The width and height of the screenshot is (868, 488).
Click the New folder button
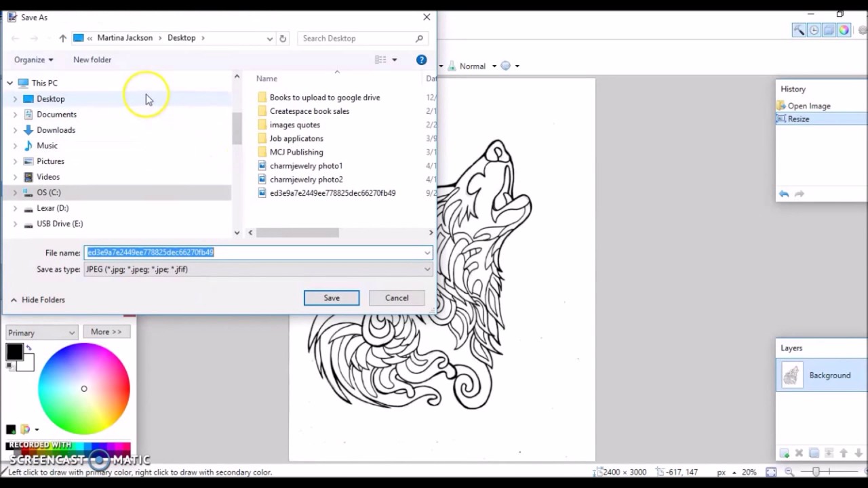pyautogui.click(x=92, y=60)
